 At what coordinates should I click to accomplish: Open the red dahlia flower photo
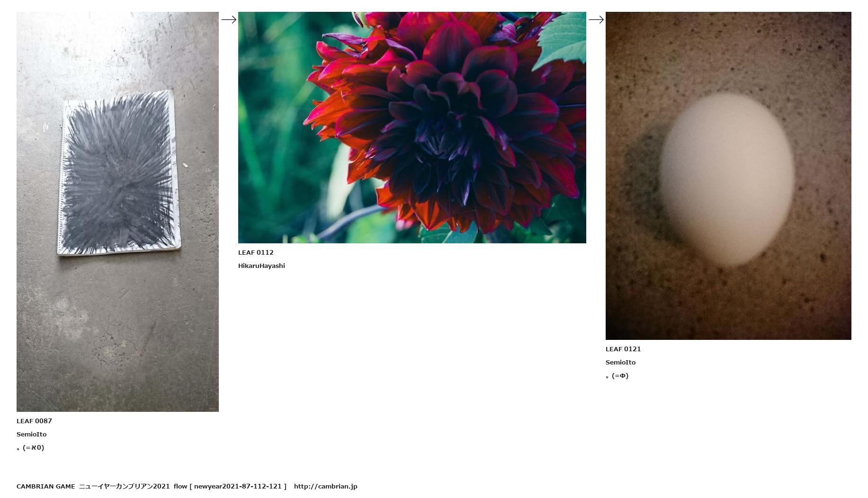(x=412, y=127)
